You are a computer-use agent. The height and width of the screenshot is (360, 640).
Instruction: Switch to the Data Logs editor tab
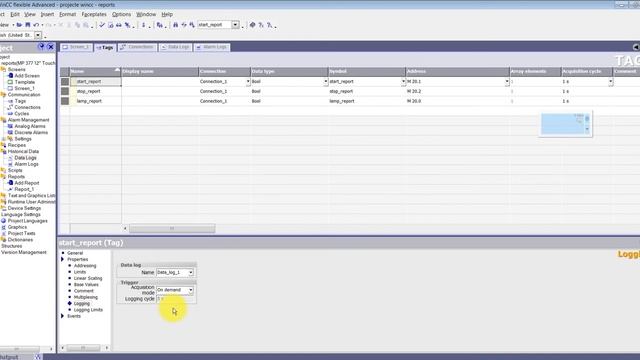click(175, 47)
